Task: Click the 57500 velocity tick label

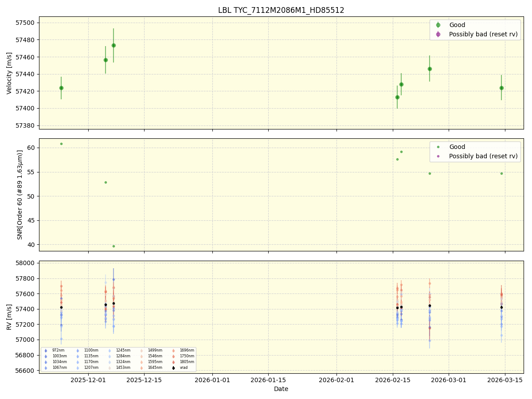Action: point(26,23)
